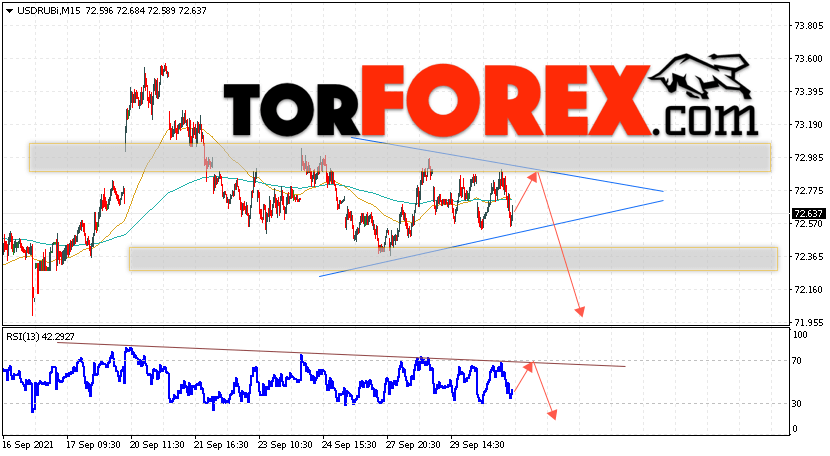Image resolution: width=830 pixels, height=456 pixels.
Task: Click price axis value 72.985
Action: tap(808, 158)
